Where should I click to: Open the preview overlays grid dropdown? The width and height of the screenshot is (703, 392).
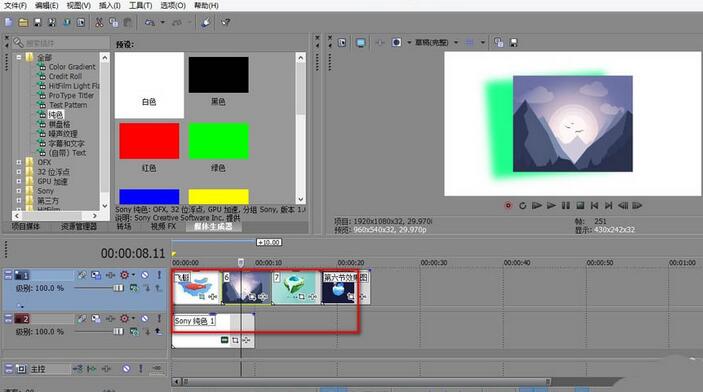483,43
